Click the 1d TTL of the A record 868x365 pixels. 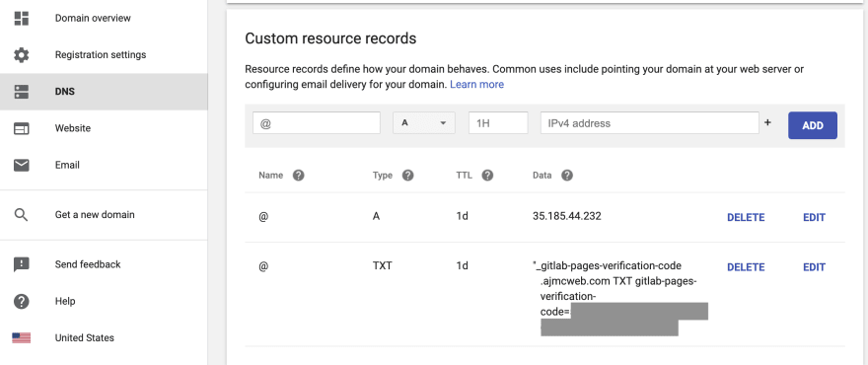(462, 216)
